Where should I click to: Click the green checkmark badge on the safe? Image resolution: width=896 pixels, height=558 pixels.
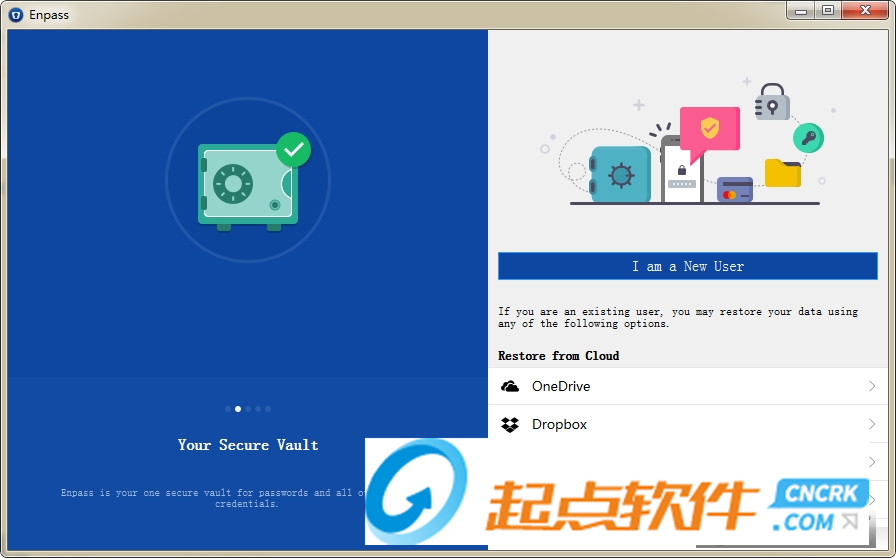[x=294, y=150]
